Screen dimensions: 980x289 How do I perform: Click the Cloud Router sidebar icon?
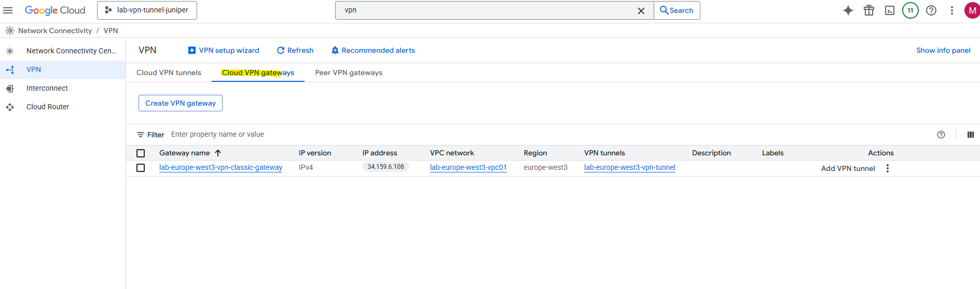pos(10,107)
